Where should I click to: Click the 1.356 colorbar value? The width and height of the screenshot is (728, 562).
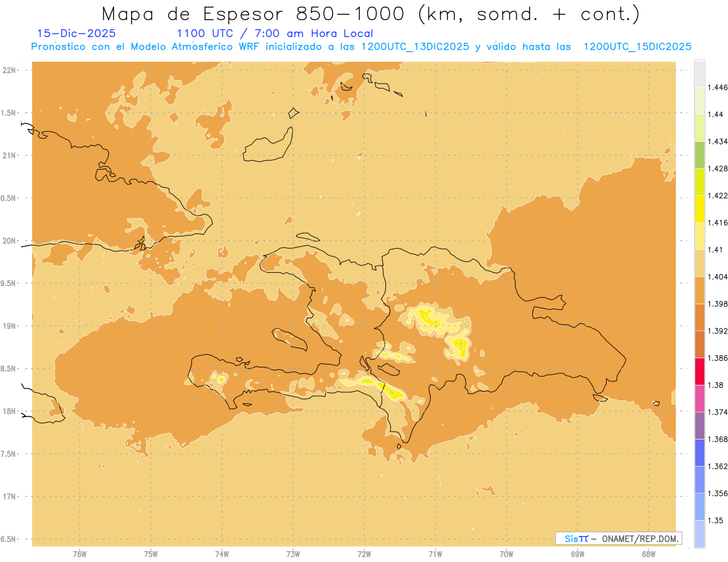[717, 493]
